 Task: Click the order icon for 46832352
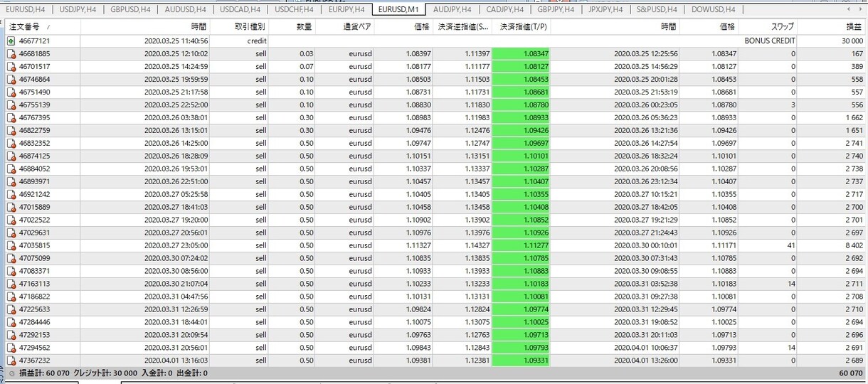click(11, 144)
